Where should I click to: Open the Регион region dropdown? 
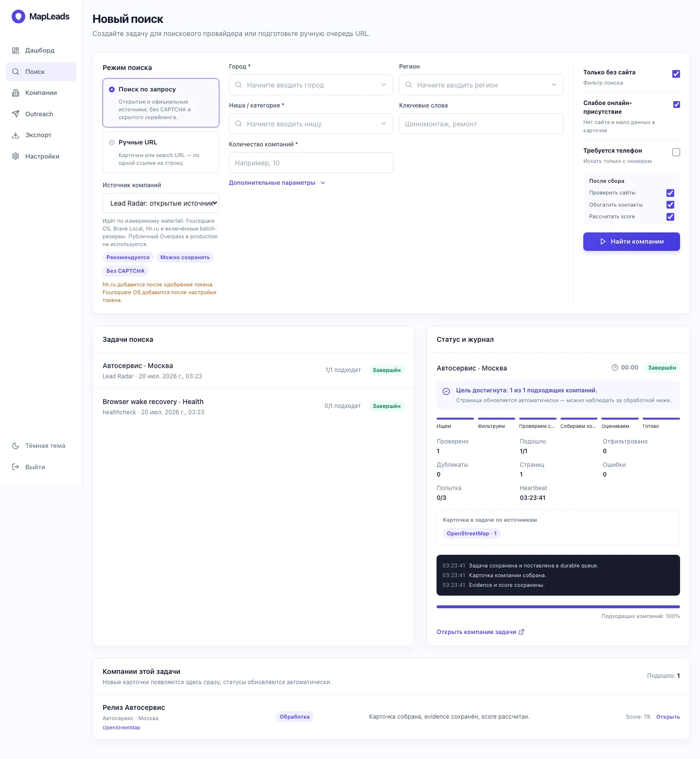coord(481,85)
